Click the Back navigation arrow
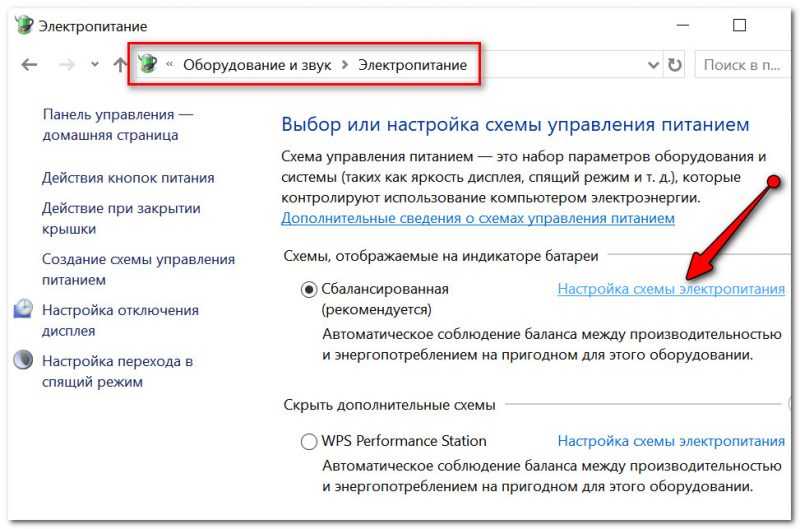 coord(30,65)
